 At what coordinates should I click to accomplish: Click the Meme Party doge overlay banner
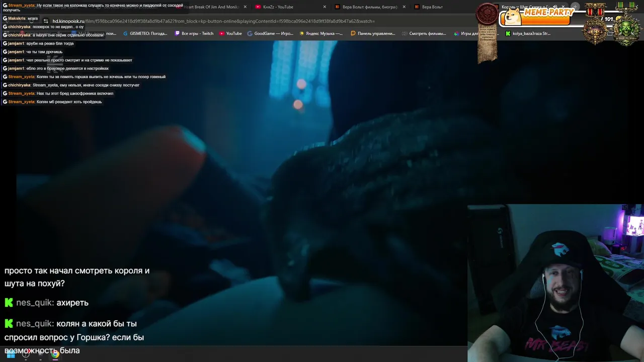click(x=537, y=16)
